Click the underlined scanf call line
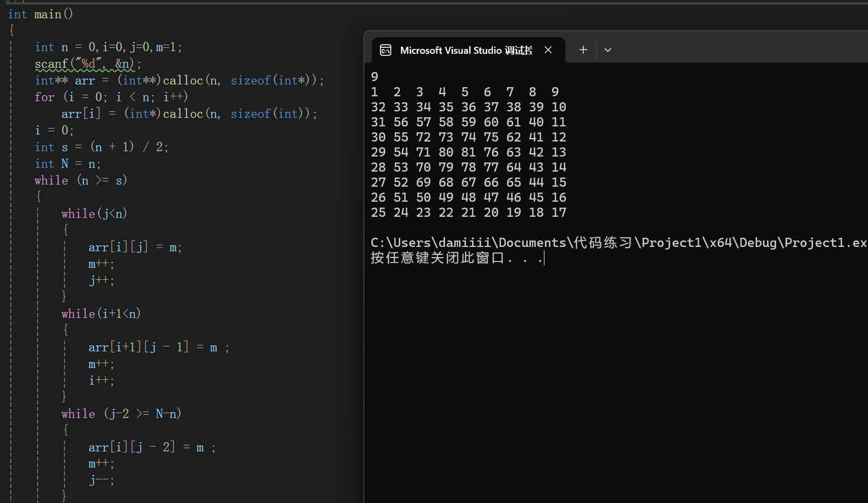This screenshot has width=868, height=503. pyautogui.click(x=88, y=64)
